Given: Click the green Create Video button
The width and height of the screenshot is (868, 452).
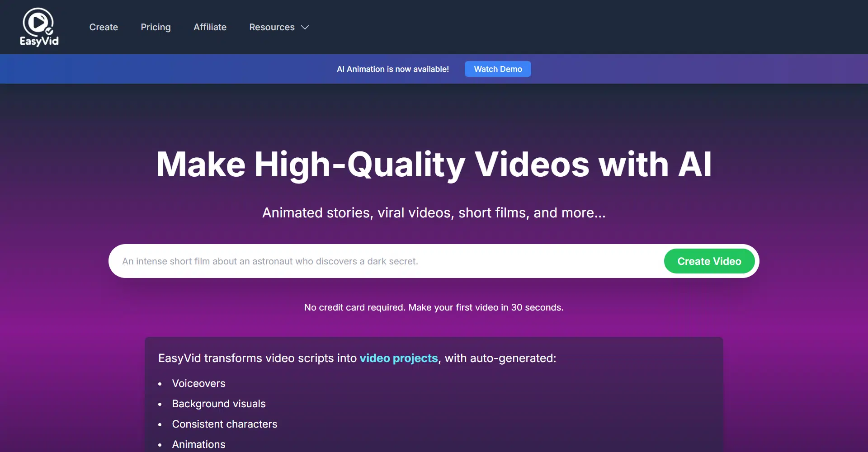Looking at the screenshot, I should pos(709,261).
